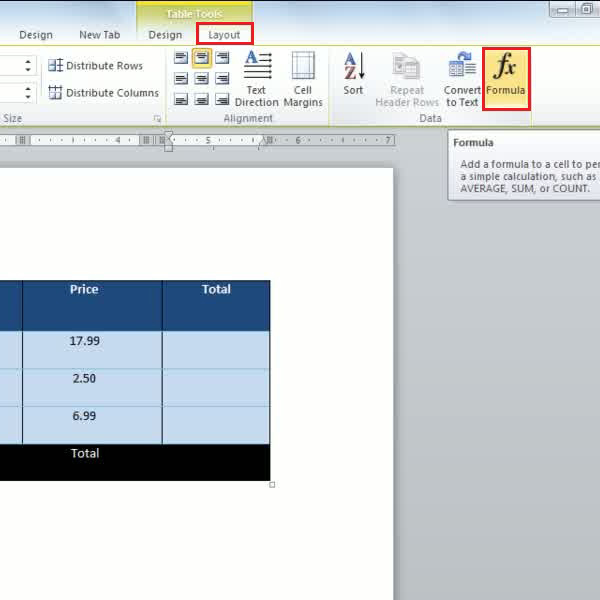This screenshot has height=600, width=600.
Task: Click Distribute Columns
Action: tap(103, 93)
